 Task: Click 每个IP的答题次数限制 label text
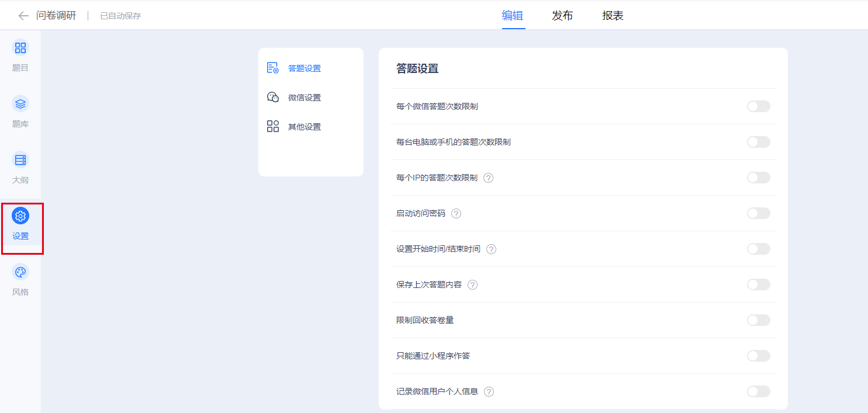(437, 178)
